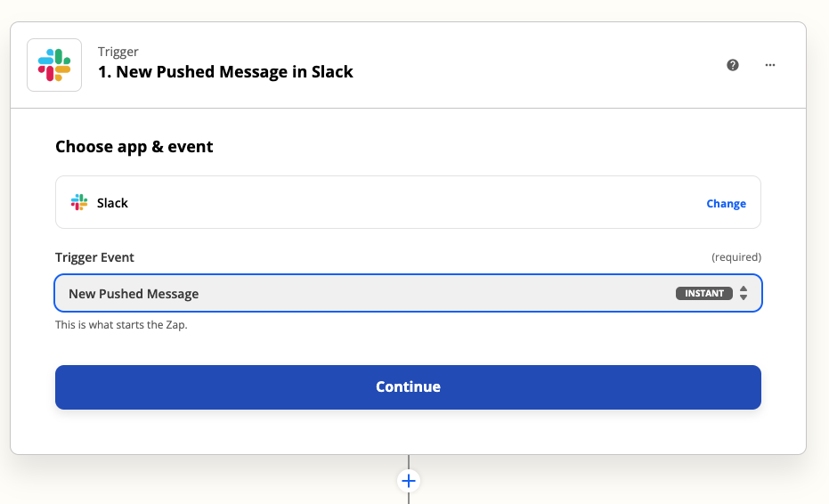This screenshot has height=504, width=829.
Task: Click the (required) indicator text
Action: [x=736, y=257]
